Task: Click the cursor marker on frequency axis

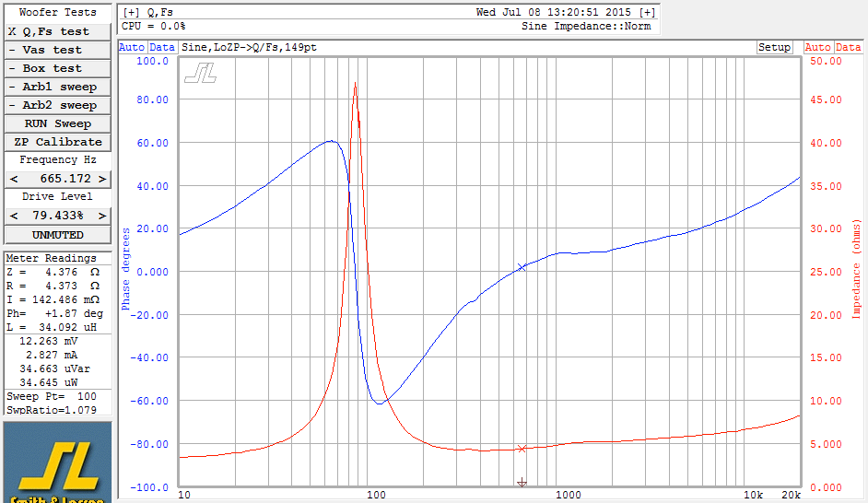Action: [522, 483]
